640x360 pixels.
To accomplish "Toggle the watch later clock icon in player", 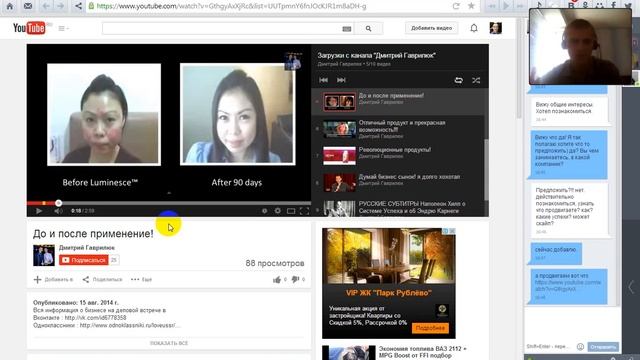I will [264, 211].
